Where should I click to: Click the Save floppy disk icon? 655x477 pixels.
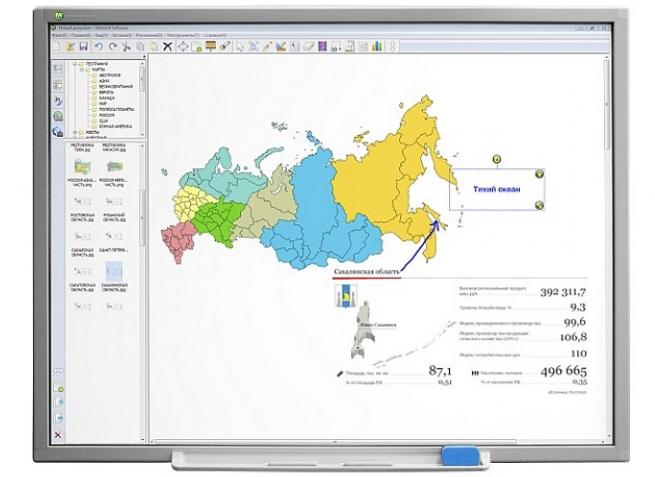(x=84, y=46)
